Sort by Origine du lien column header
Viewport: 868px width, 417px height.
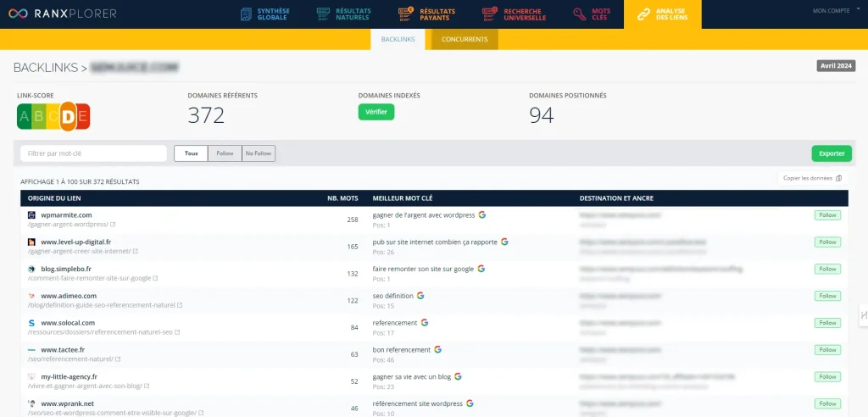[55, 198]
